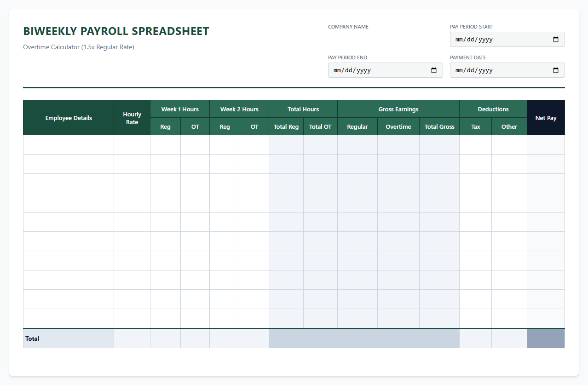This screenshot has height=385, width=588.
Task: Select the Week 2 Hours group header
Action: [239, 109]
